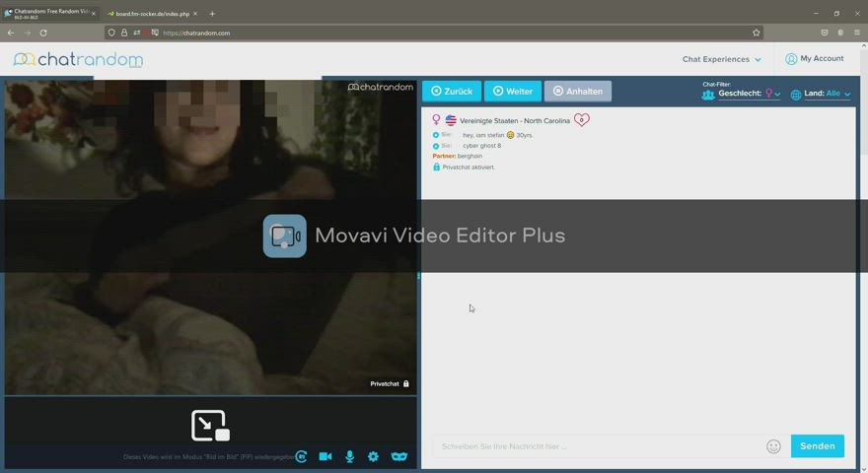Bookmark this page with star icon

coord(757,33)
